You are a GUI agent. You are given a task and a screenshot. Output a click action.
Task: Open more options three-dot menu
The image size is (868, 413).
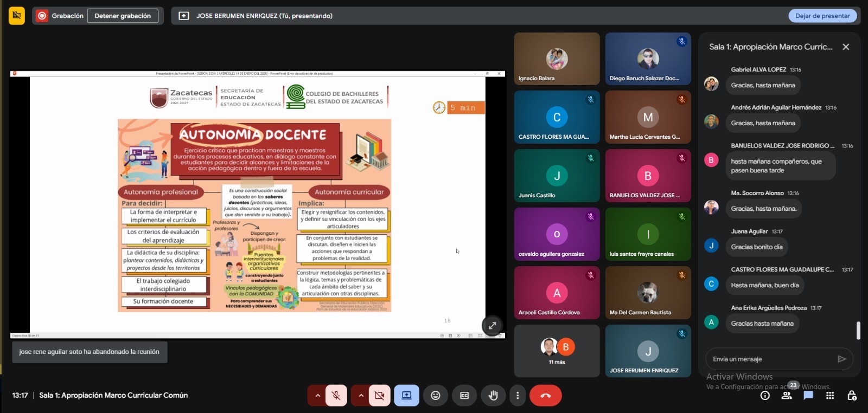518,396
